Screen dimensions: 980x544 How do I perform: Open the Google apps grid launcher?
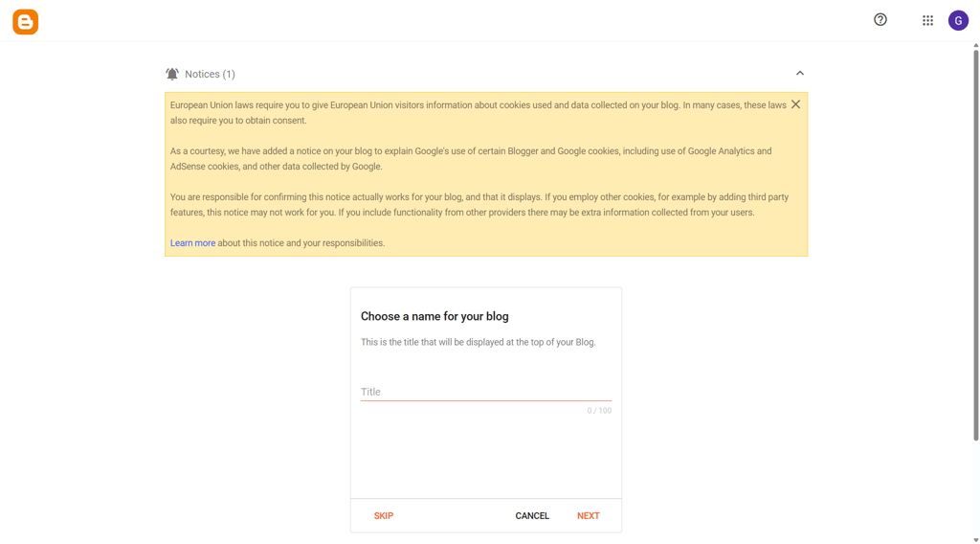point(927,21)
